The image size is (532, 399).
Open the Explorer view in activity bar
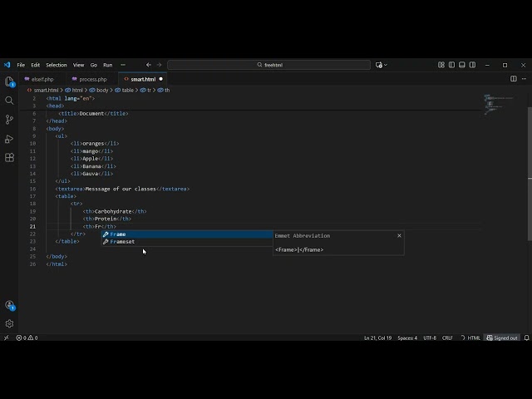pos(9,81)
